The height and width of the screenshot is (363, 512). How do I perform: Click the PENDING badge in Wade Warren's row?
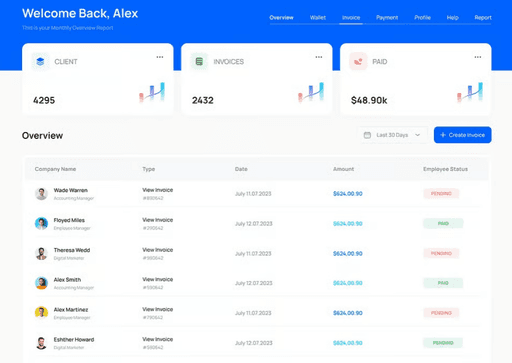(x=441, y=194)
